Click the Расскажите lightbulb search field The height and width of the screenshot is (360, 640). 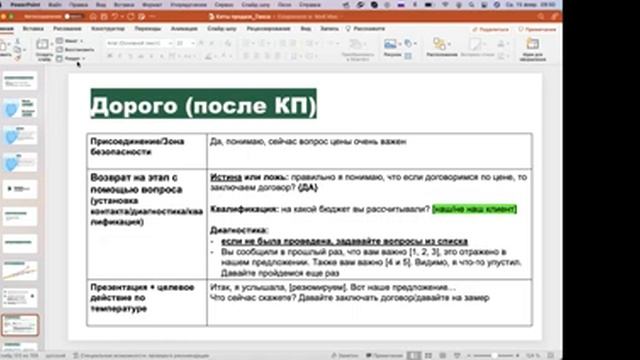[365, 29]
